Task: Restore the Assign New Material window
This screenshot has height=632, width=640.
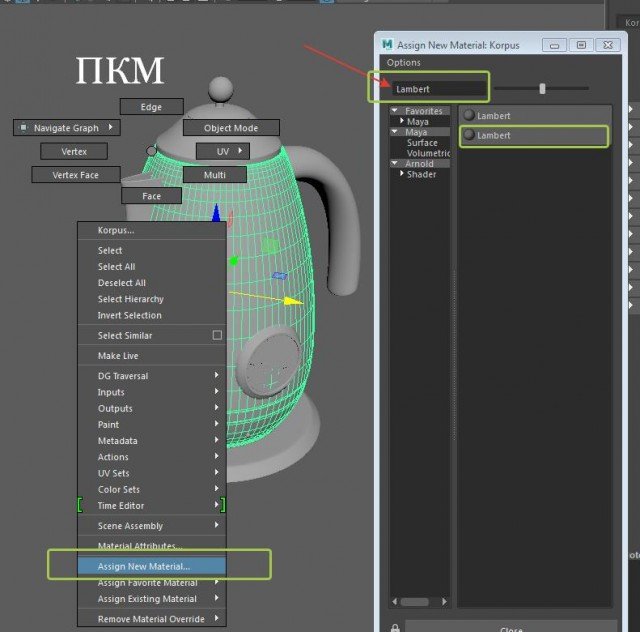Action: point(580,45)
